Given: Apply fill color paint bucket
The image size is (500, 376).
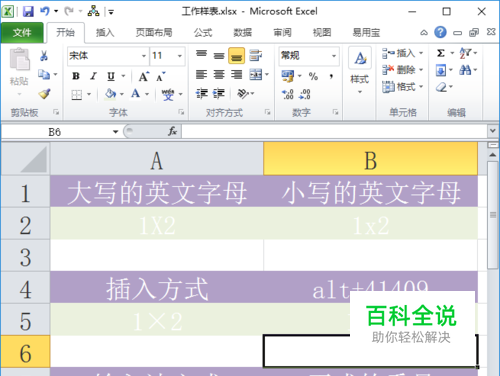Looking at the screenshot, I should 110,94.
